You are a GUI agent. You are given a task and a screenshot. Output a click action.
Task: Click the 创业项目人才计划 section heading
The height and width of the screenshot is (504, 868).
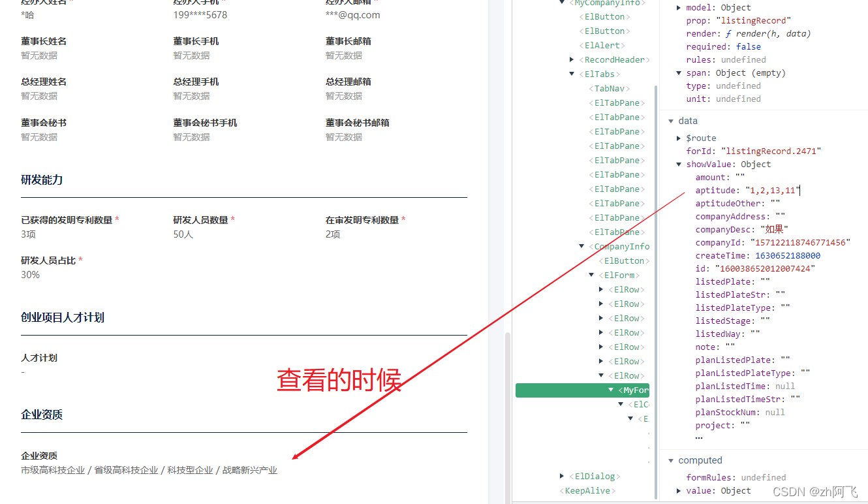pyautogui.click(x=63, y=317)
